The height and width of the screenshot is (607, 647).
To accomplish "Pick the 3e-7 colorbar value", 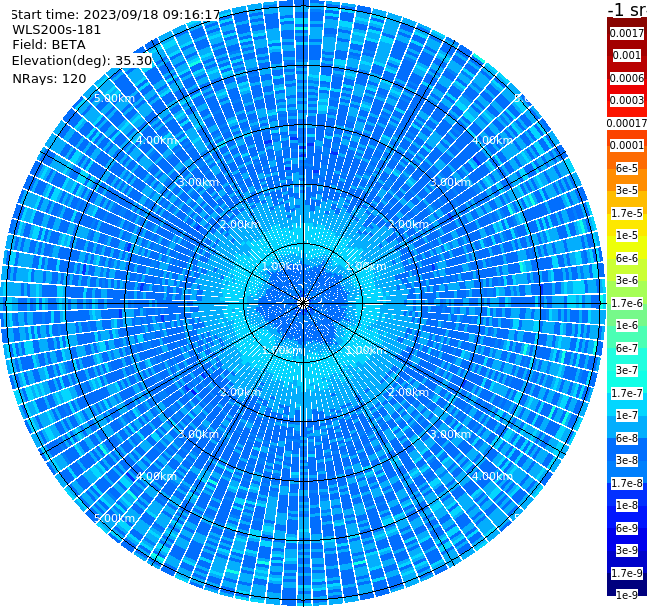I will 627,370.
